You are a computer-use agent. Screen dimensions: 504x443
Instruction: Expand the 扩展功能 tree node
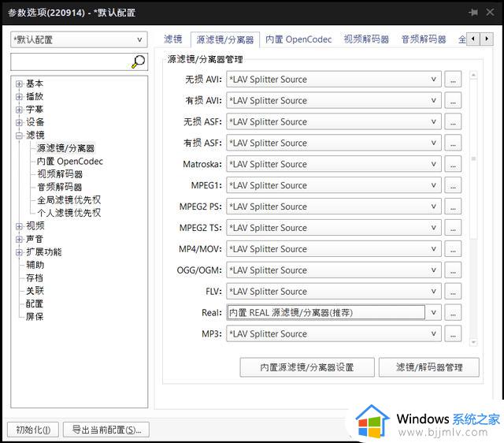coord(19,252)
